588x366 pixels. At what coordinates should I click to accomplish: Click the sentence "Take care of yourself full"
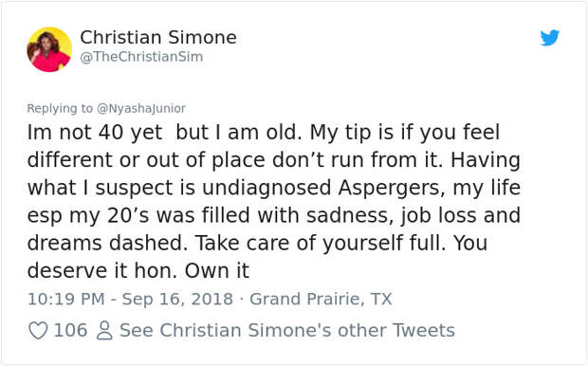[x=321, y=243]
